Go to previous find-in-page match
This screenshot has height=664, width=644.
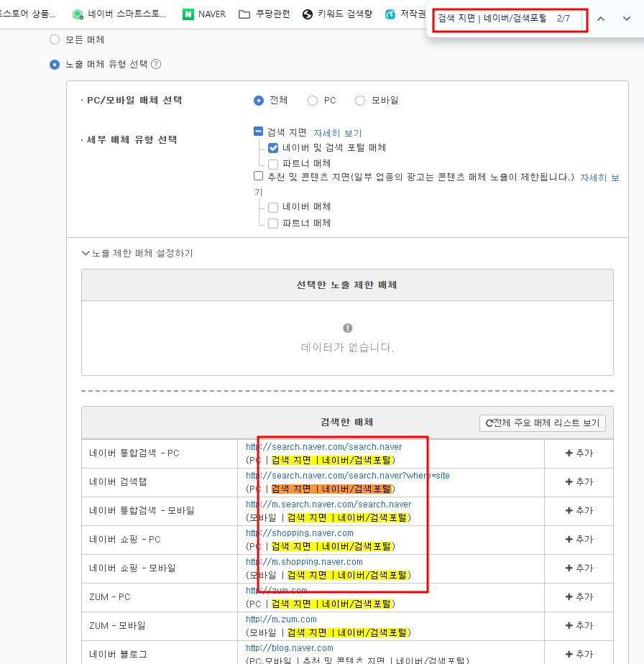click(x=601, y=19)
